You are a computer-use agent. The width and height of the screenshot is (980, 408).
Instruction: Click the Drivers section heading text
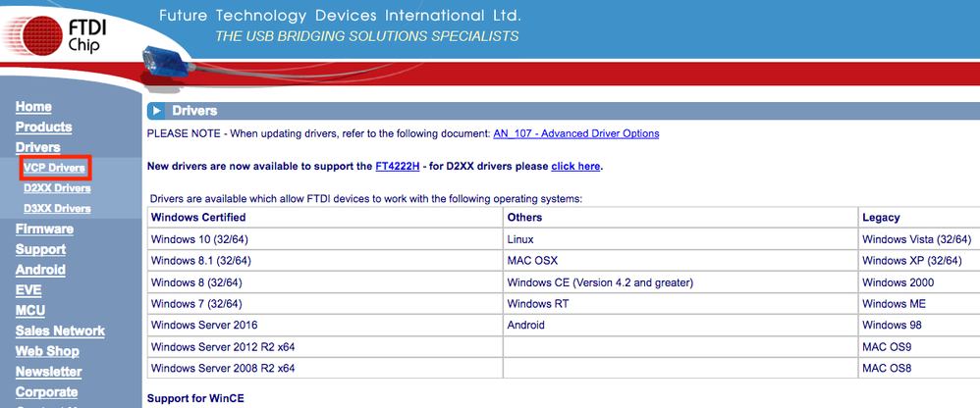coord(194,111)
